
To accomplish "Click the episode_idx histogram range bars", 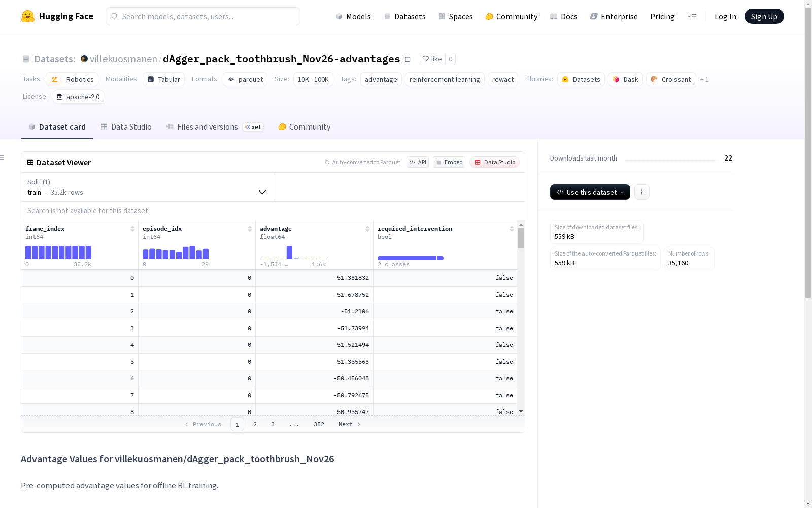I will tap(176, 252).
